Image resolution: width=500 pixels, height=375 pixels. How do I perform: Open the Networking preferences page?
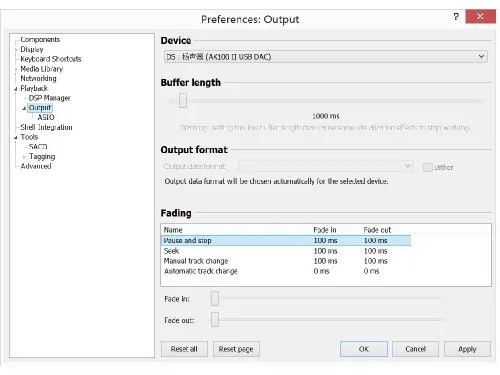click(38, 78)
